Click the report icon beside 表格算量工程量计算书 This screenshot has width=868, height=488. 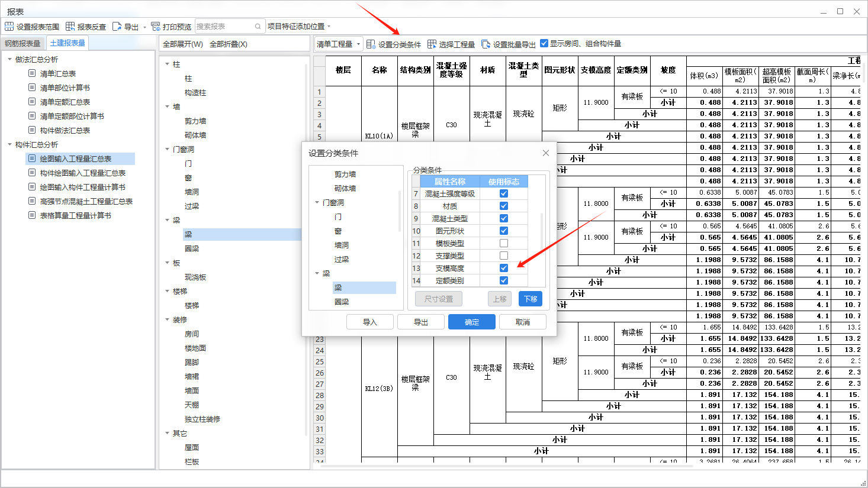pos(32,215)
